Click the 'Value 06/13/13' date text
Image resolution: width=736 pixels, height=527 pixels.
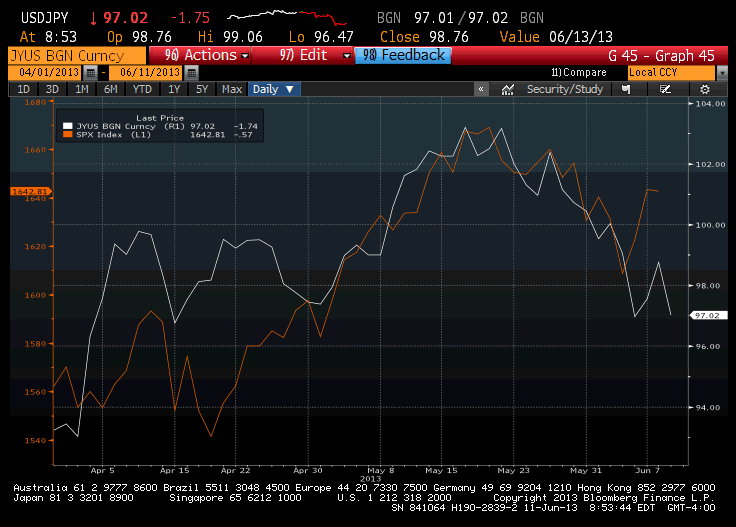[x=556, y=37]
